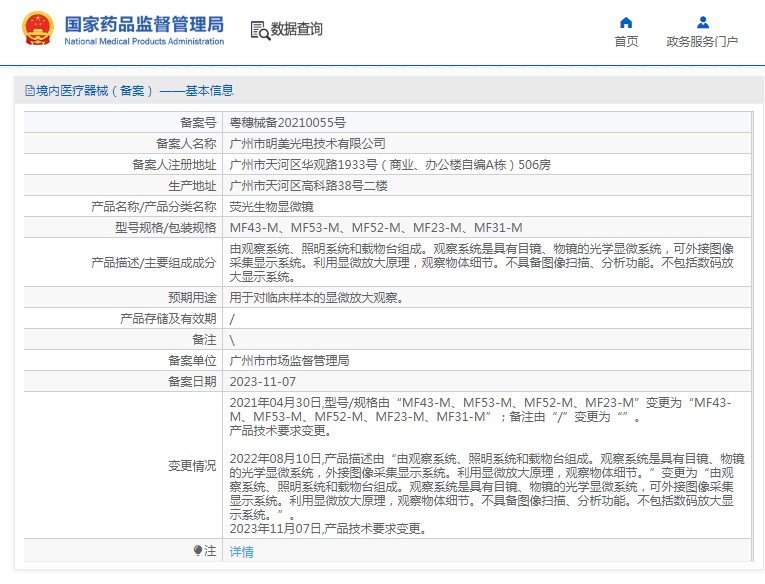765x584 pixels.
Task: Click the national emblem logo
Action: click(38, 29)
